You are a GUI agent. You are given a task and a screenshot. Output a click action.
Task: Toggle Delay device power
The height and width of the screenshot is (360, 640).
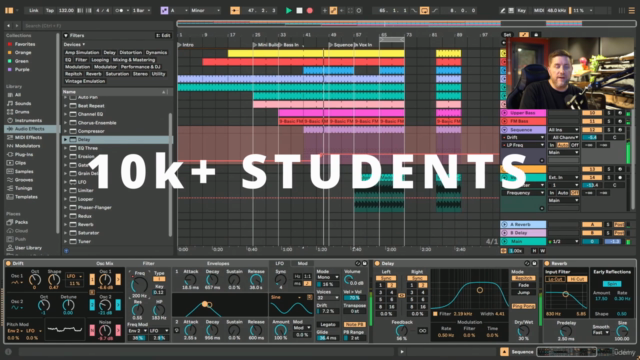(377, 264)
